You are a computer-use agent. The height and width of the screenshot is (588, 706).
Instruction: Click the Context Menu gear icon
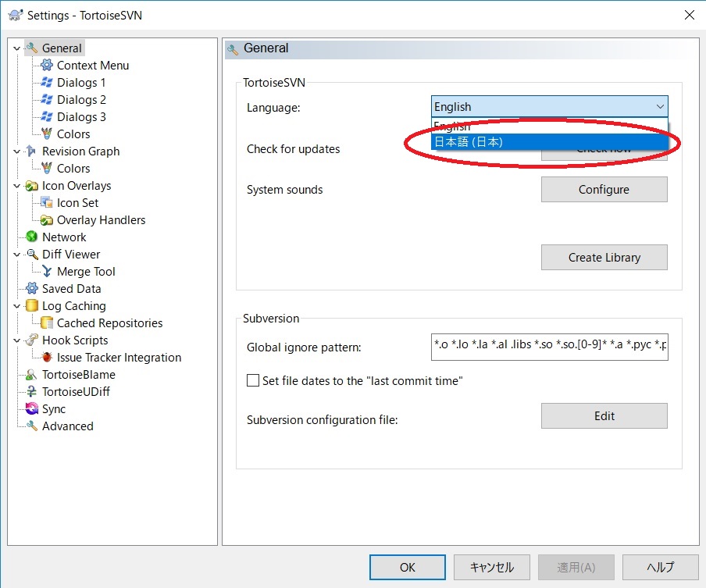pyautogui.click(x=47, y=65)
